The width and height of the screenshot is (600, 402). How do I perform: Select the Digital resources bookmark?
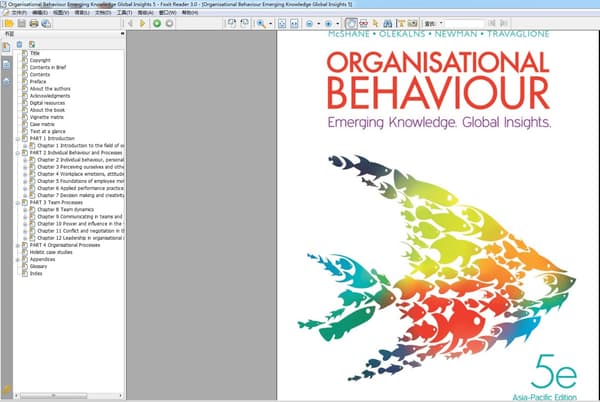tap(47, 103)
